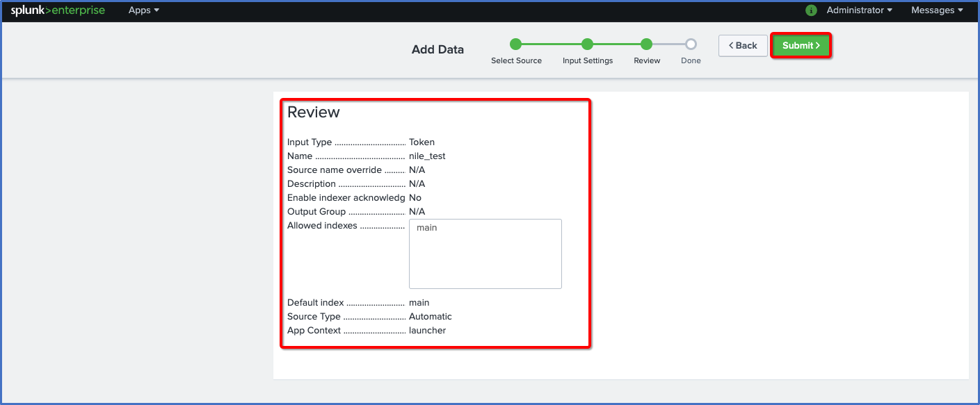Image resolution: width=980 pixels, height=405 pixels.
Task: Click the Review section heading
Action: tap(314, 113)
